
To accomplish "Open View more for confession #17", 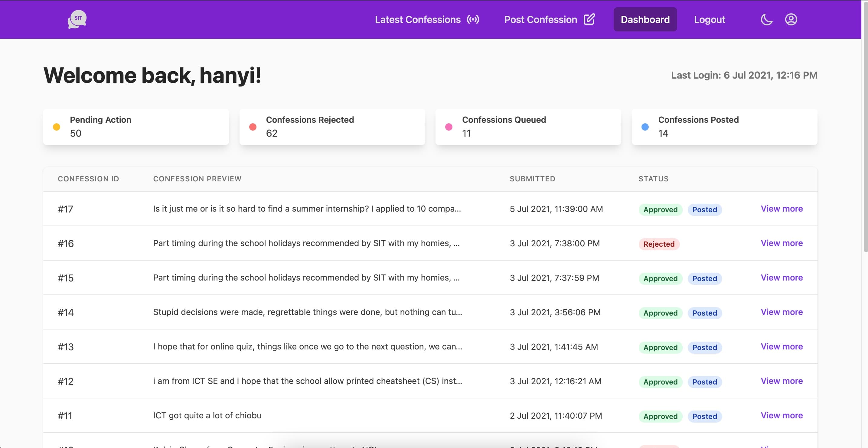I will coord(782,209).
